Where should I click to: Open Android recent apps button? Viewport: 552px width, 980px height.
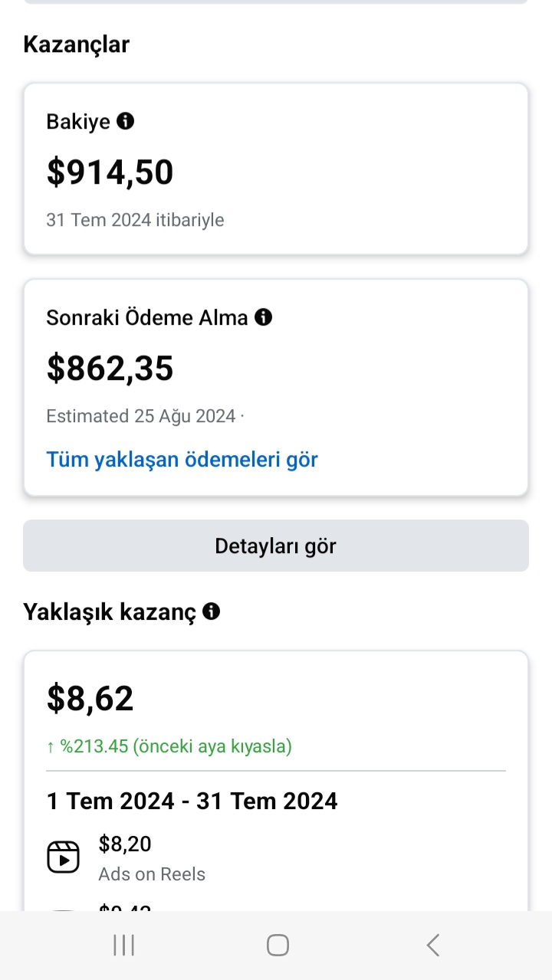[123, 945]
